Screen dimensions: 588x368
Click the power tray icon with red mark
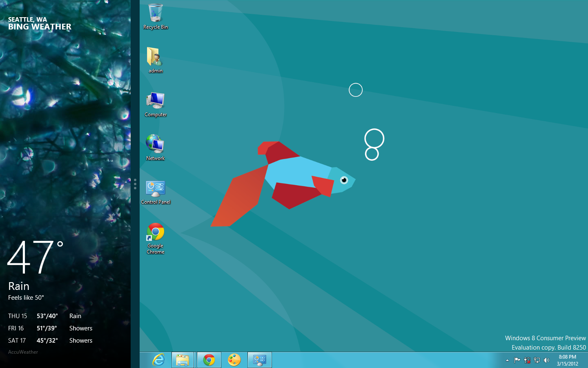click(x=527, y=360)
